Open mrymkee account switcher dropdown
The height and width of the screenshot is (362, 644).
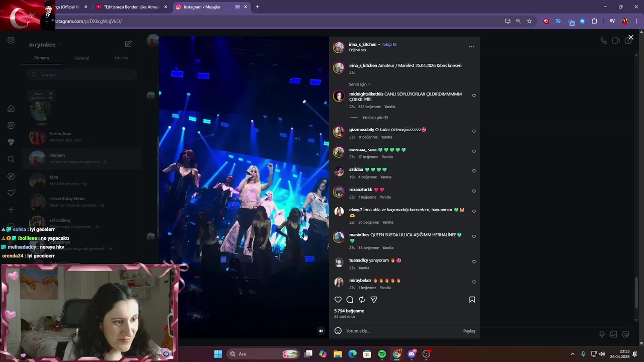click(45, 44)
